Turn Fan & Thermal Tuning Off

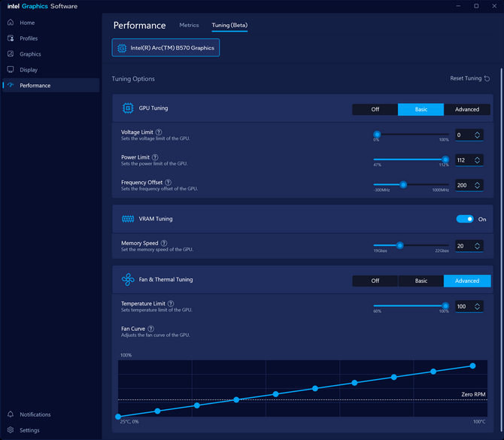point(375,281)
